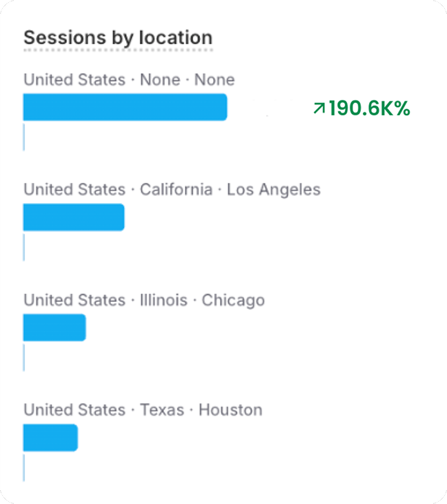Select the United States · None · None label
447x504 pixels.
[129, 80]
